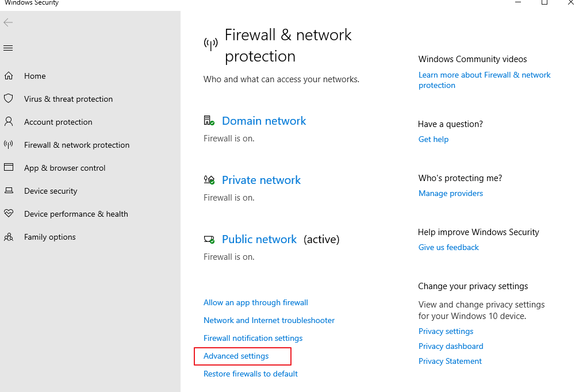Click the Device security laptop icon
Viewport: 579px width, 392px height.
9,191
